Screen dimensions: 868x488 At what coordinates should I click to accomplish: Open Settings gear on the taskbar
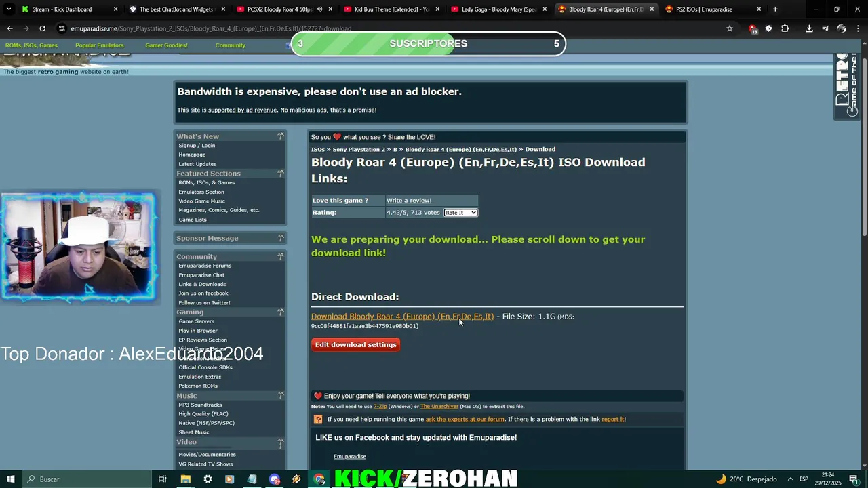point(208,479)
